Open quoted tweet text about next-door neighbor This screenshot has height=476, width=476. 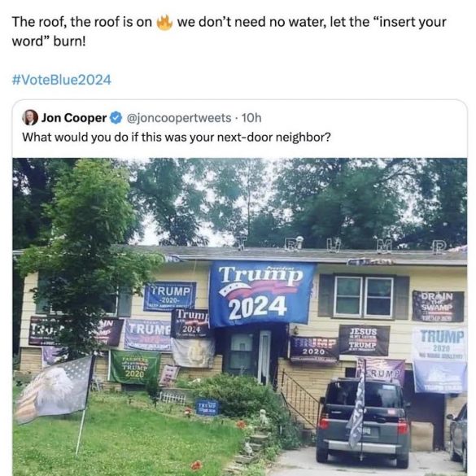177,138
